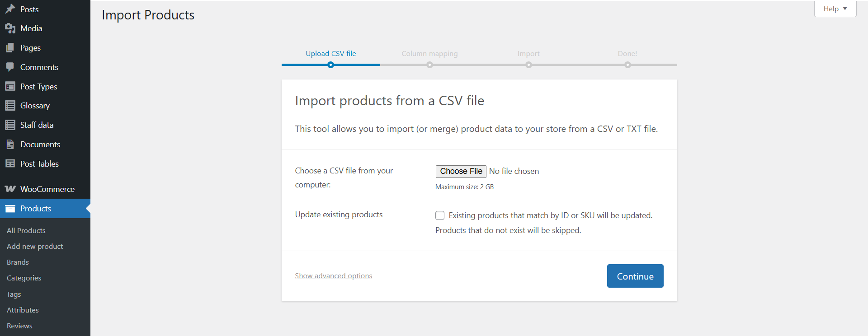Open Post Tables via its table icon

[10, 163]
